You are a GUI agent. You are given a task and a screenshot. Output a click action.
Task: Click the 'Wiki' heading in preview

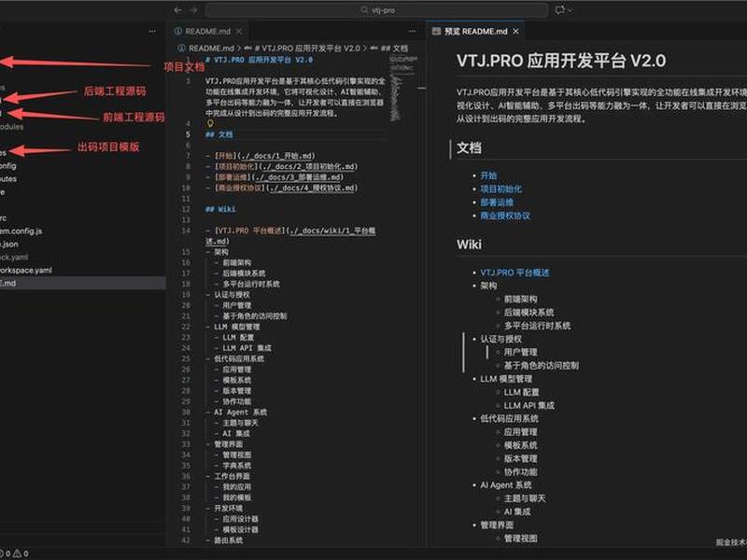(469, 245)
